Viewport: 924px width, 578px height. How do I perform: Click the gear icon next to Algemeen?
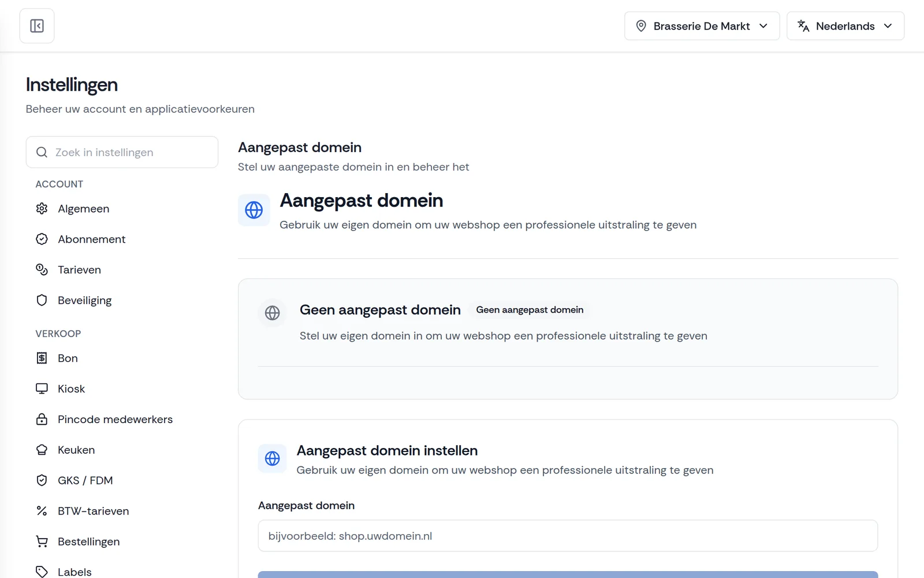42,209
